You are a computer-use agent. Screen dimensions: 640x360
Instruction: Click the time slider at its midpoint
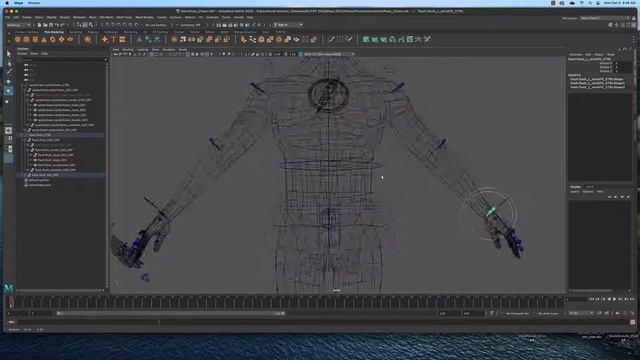click(286, 302)
